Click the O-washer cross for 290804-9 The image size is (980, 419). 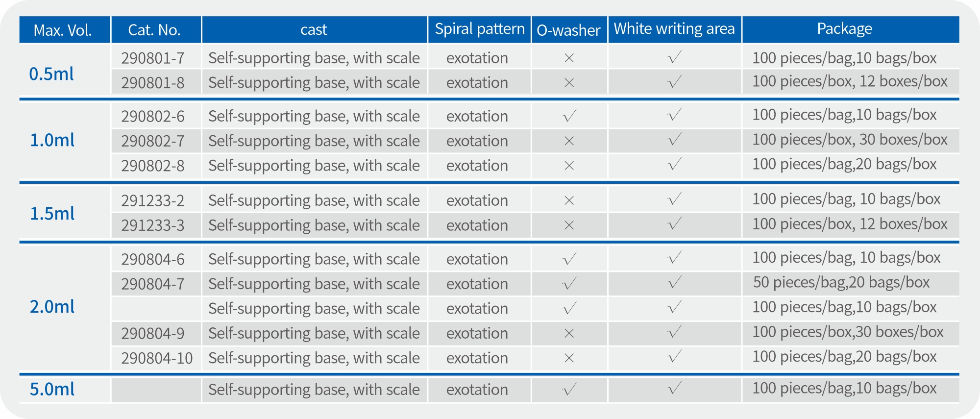[569, 334]
